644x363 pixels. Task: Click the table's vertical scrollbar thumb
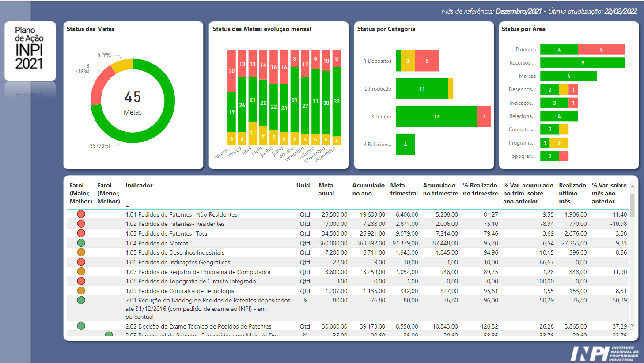(632, 206)
